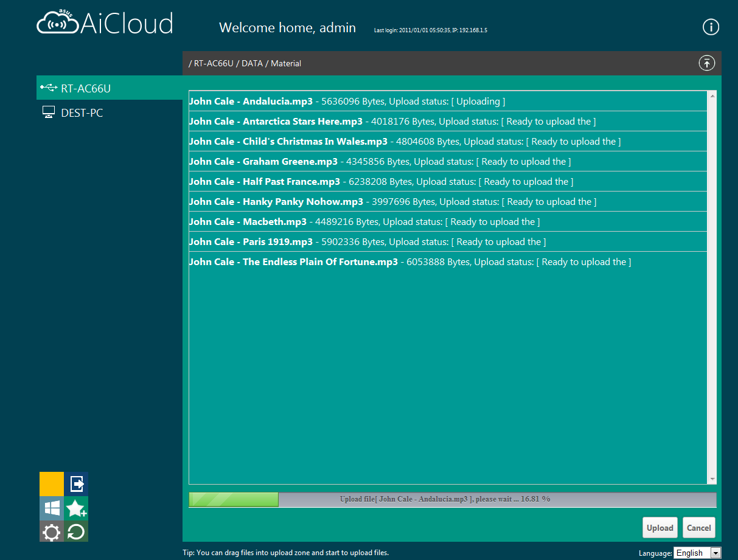Viewport: 738px width, 560px height.
Task: Open the settings gear tile
Action: pyautogui.click(x=52, y=533)
